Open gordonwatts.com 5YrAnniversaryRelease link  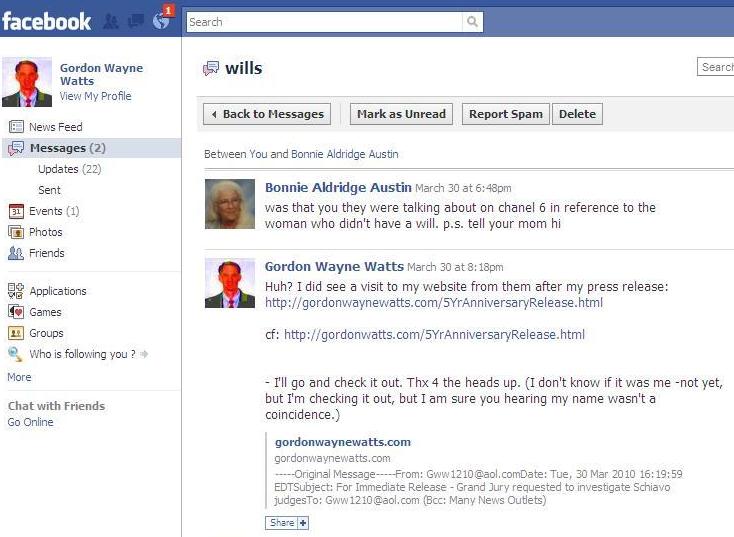pyautogui.click(x=434, y=335)
